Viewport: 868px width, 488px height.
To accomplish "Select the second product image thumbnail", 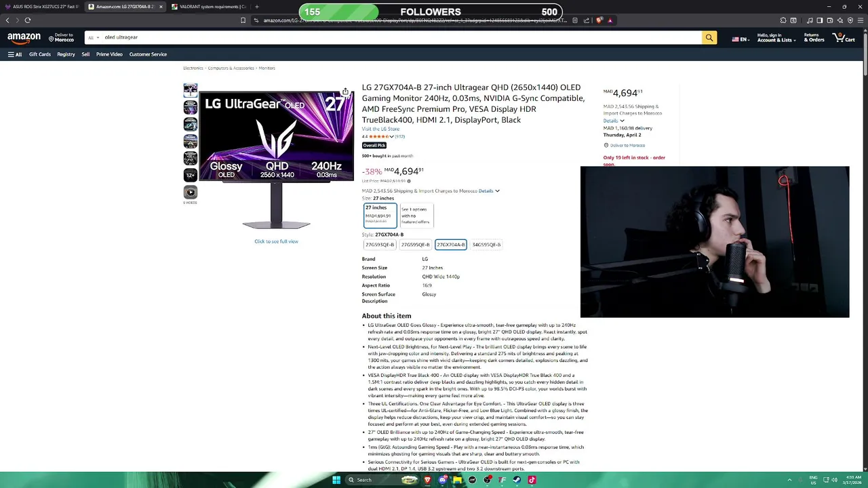I will click(x=191, y=107).
